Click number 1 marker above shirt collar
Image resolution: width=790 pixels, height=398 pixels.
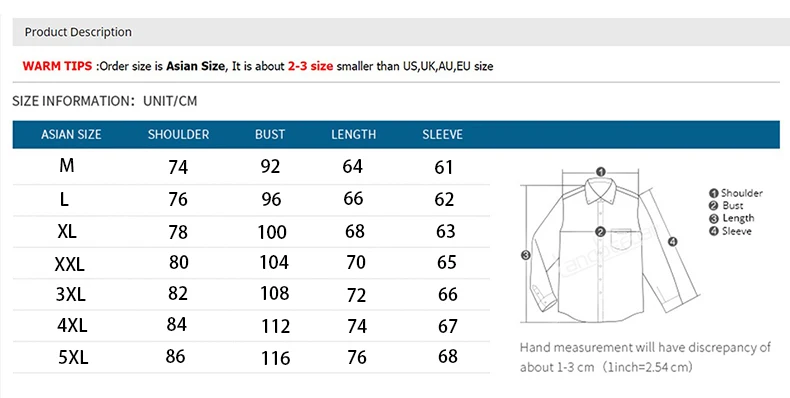pyautogui.click(x=601, y=172)
